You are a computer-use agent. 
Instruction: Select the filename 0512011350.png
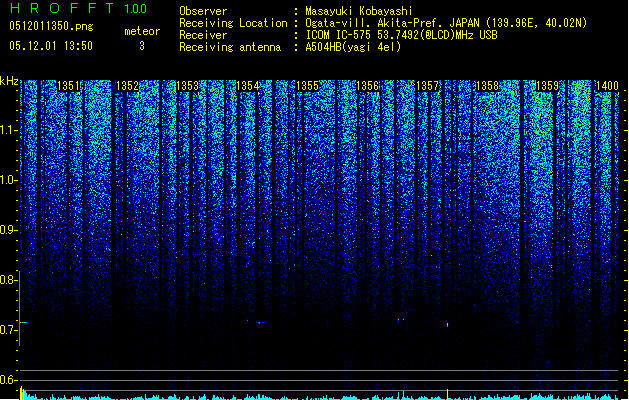(51, 26)
